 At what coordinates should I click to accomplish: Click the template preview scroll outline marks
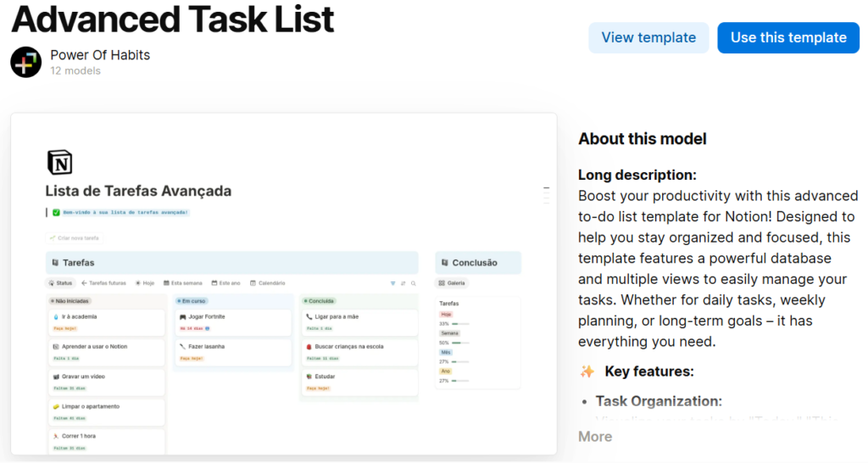547,196
